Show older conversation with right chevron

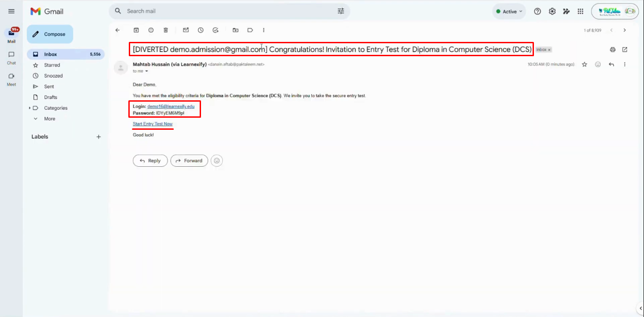(x=625, y=30)
